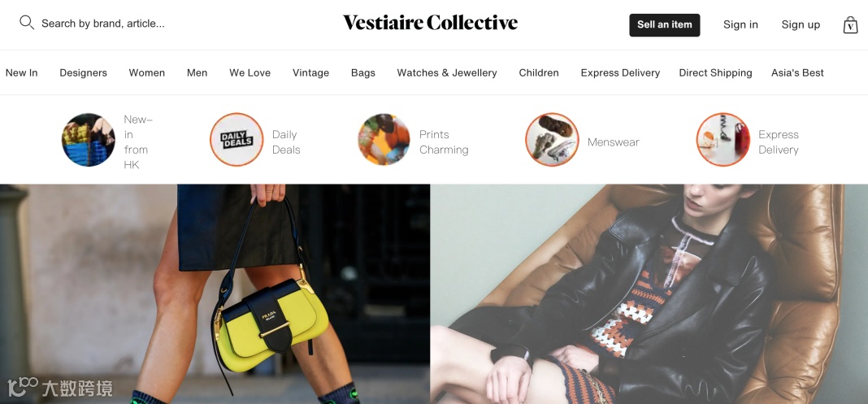Image resolution: width=868 pixels, height=404 pixels.
Task: Expand the Designers menu
Action: 84,72
